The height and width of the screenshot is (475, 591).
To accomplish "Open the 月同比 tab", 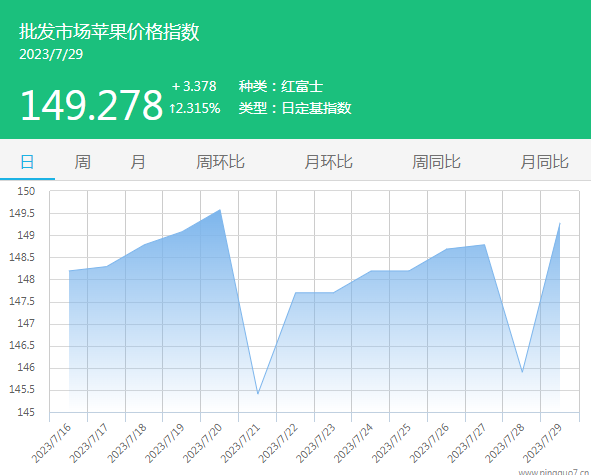I will (544, 162).
